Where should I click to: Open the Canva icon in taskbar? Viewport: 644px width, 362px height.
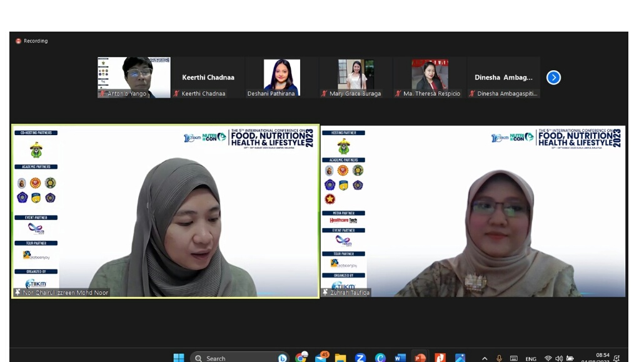pyautogui.click(x=380, y=358)
